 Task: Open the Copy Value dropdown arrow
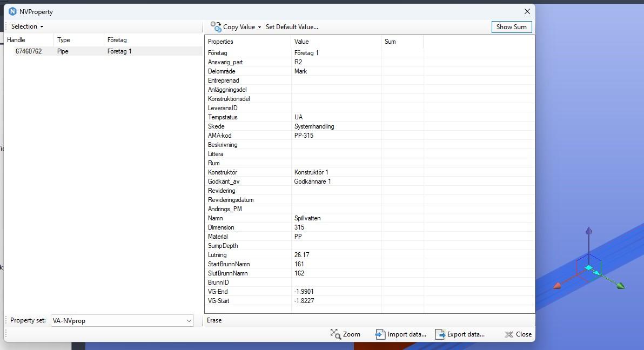click(x=259, y=27)
